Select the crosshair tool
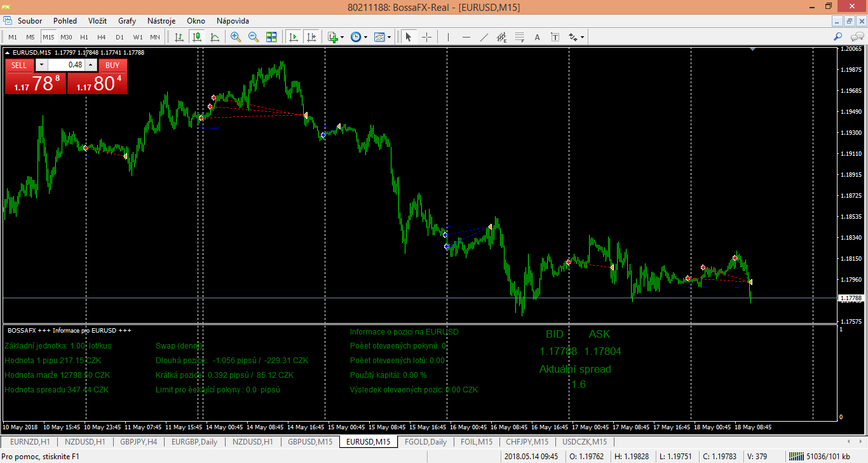 (x=426, y=37)
